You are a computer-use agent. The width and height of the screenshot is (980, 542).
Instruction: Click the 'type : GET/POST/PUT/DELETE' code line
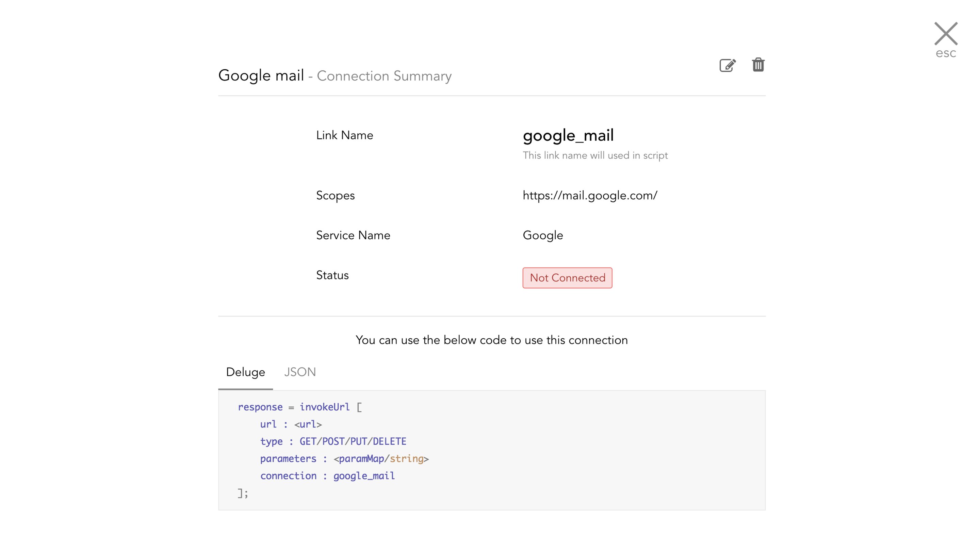coord(333,441)
